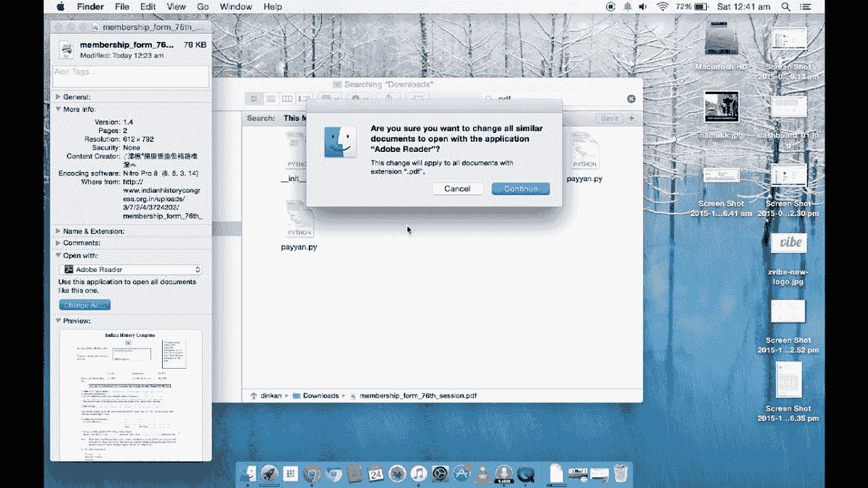The height and width of the screenshot is (488, 868).
Task: Switch to list view in Finder toolbar
Action: [x=270, y=99]
